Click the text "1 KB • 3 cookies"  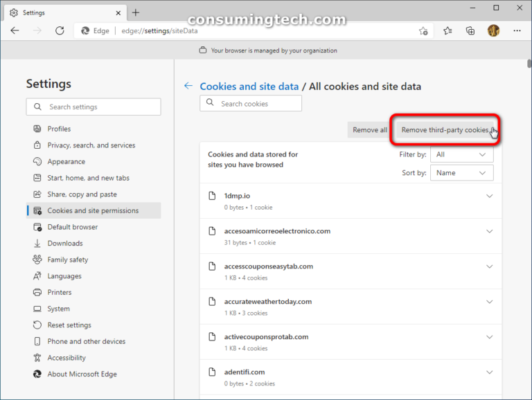tap(246, 313)
